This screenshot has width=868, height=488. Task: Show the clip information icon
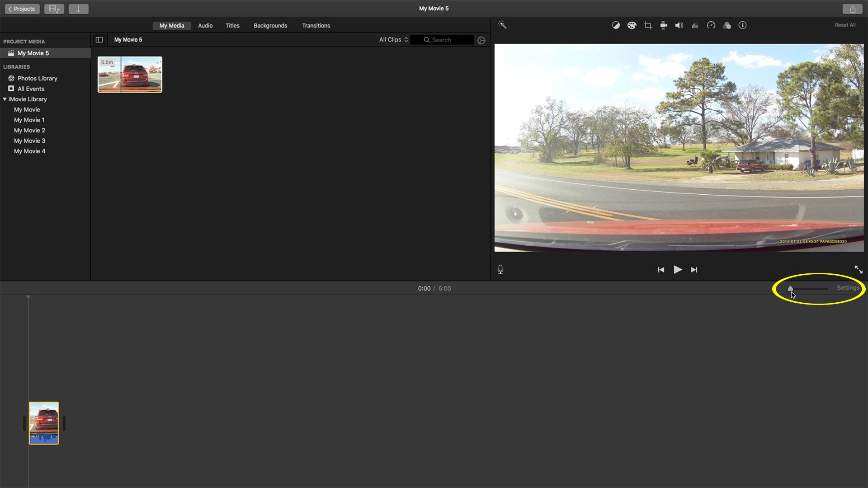742,25
